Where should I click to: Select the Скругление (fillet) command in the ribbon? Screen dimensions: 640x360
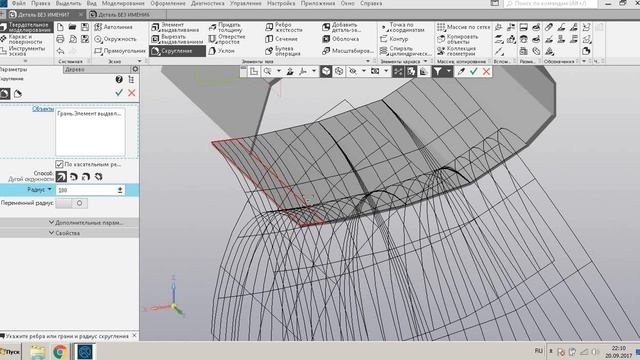(177, 51)
